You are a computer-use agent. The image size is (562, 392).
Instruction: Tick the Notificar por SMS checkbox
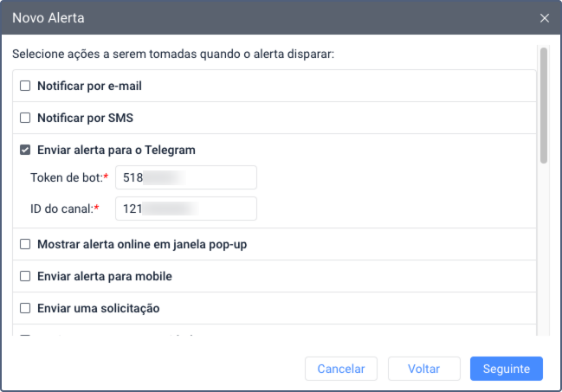click(x=25, y=118)
